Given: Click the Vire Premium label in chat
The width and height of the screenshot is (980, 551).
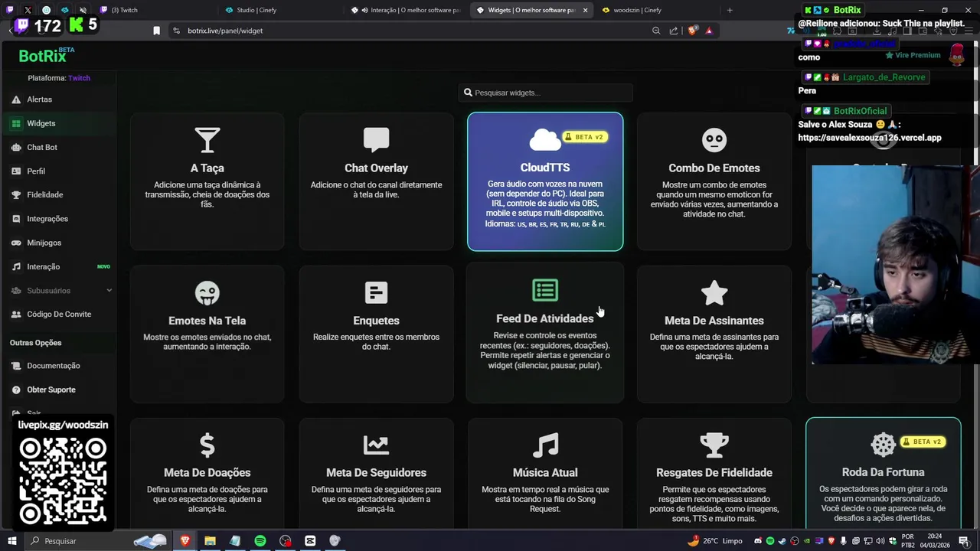Looking at the screenshot, I should pos(913,55).
